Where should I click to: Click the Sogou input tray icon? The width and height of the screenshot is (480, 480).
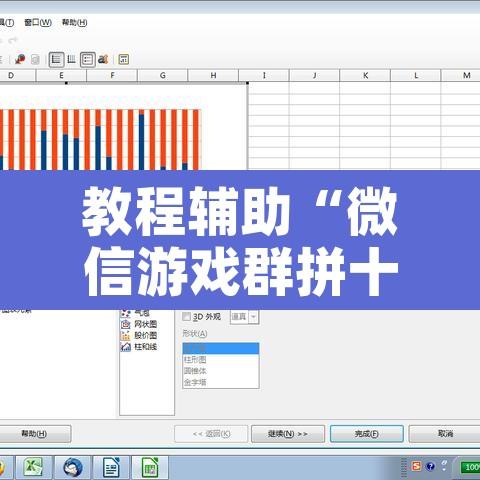click(x=416, y=466)
